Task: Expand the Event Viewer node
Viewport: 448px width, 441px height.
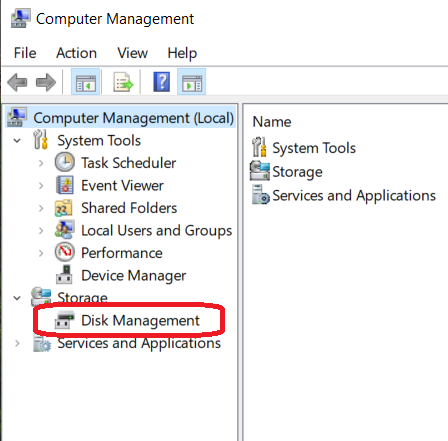Action: (41, 186)
